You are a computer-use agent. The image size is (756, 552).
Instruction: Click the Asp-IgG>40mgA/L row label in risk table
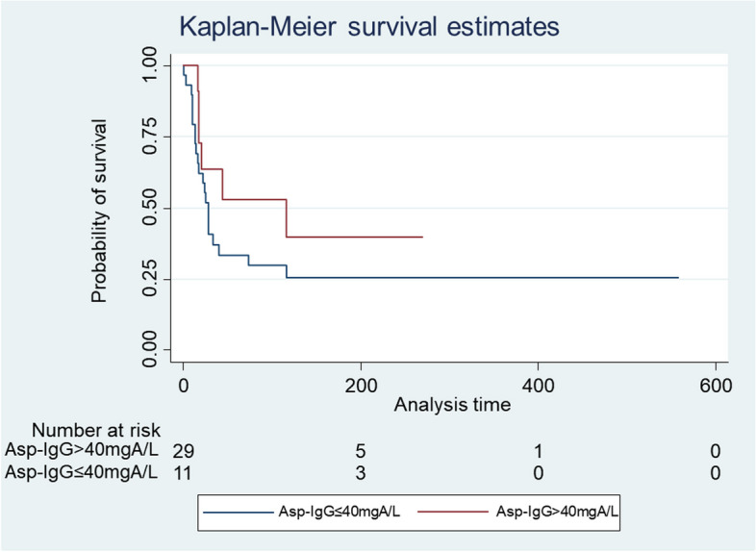coord(83,450)
